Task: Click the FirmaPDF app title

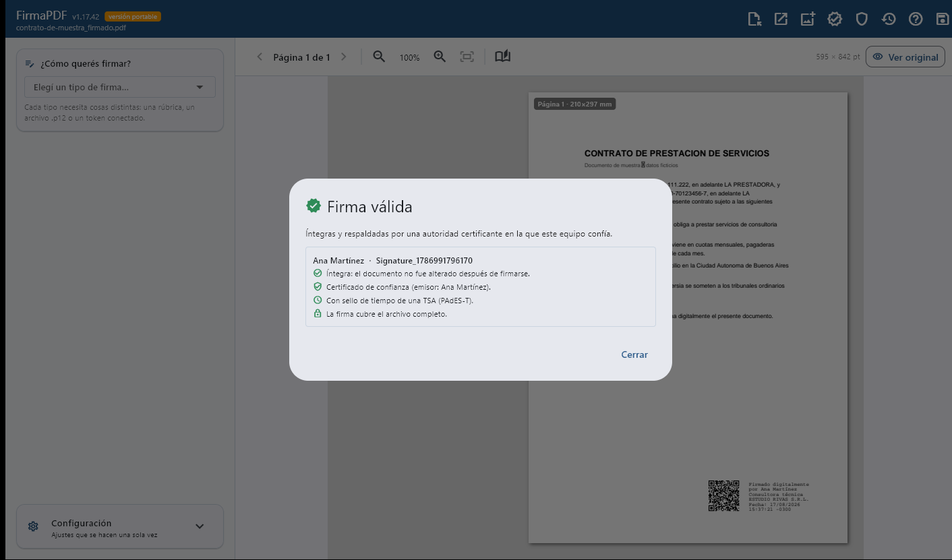Action: pyautogui.click(x=41, y=15)
